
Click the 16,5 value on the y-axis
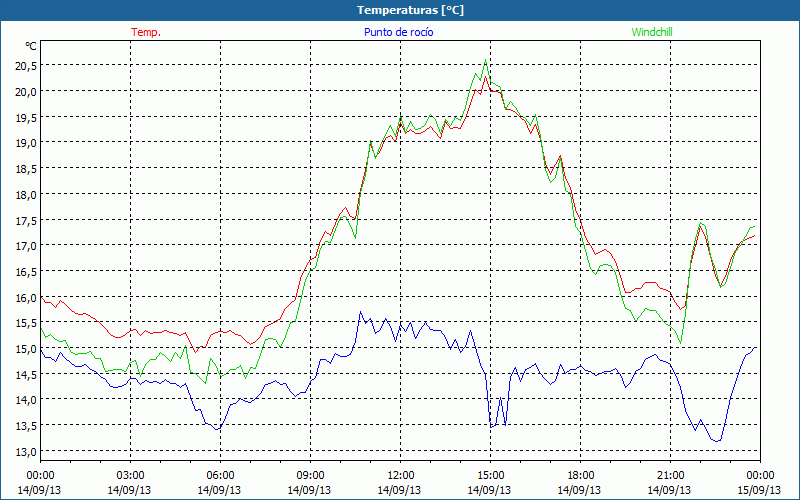[x=26, y=272]
